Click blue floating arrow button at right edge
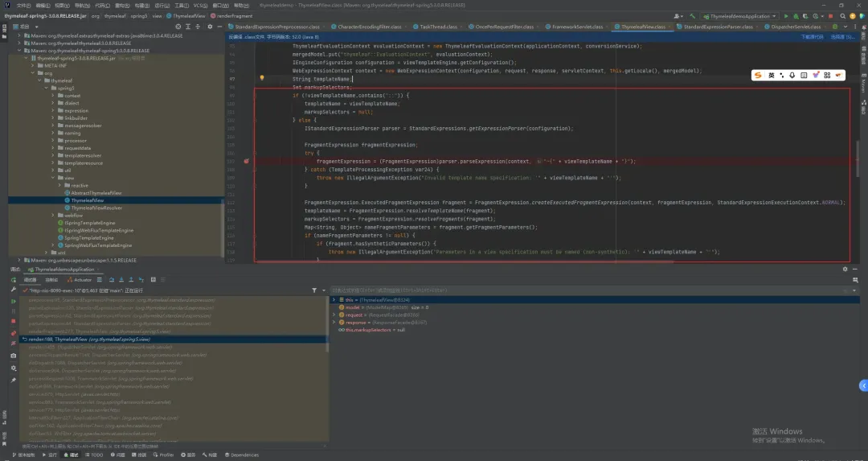The height and width of the screenshot is (461, 868). pos(863,385)
